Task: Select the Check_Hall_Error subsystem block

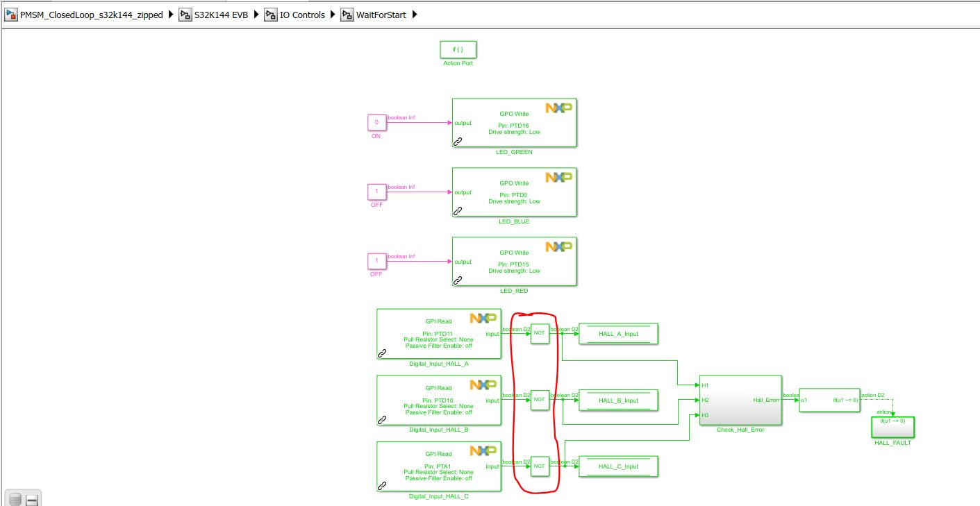Action: click(x=740, y=400)
